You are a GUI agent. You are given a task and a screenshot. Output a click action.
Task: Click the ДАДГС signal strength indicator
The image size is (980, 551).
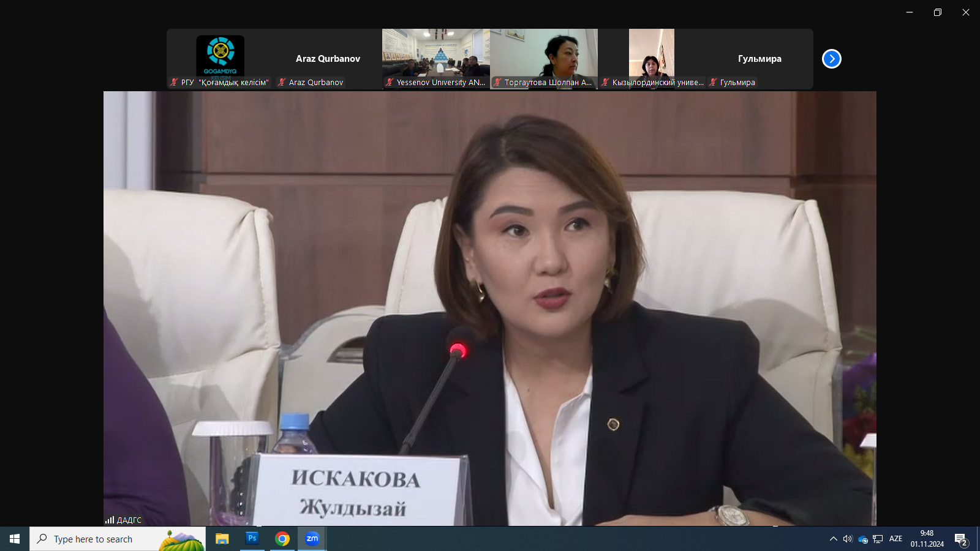point(110,520)
